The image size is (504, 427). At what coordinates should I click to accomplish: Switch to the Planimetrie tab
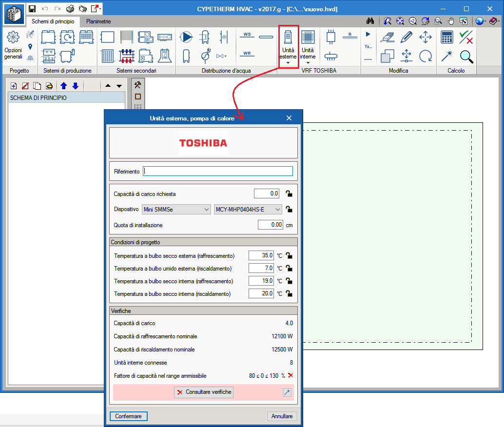pyautogui.click(x=98, y=21)
